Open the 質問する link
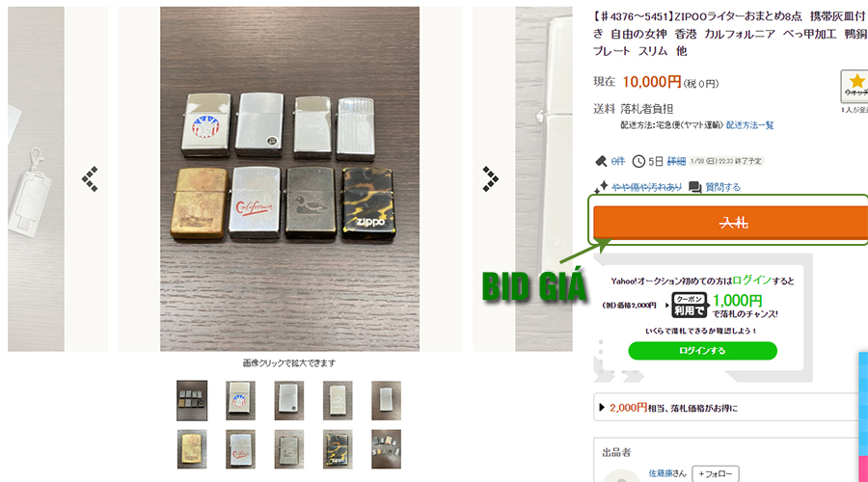This screenshot has width=868, height=482. (722, 187)
